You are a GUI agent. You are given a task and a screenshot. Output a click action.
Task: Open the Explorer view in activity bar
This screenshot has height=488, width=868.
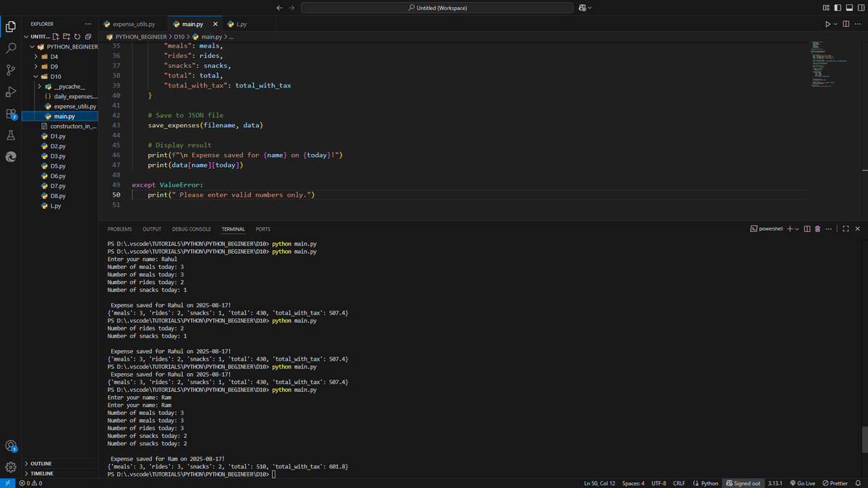[x=11, y=27]
